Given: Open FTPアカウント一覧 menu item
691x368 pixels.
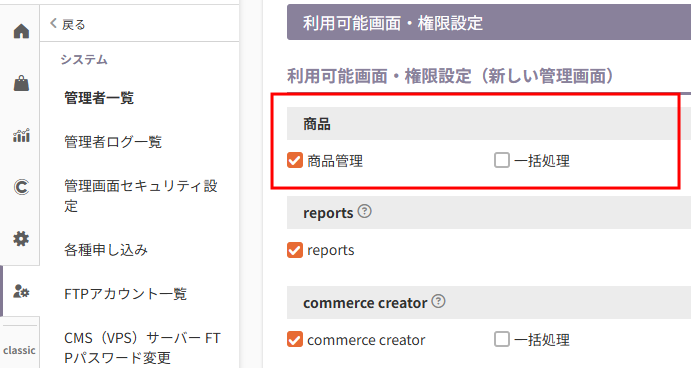Looking at the screenshot, I should point(126,294).
